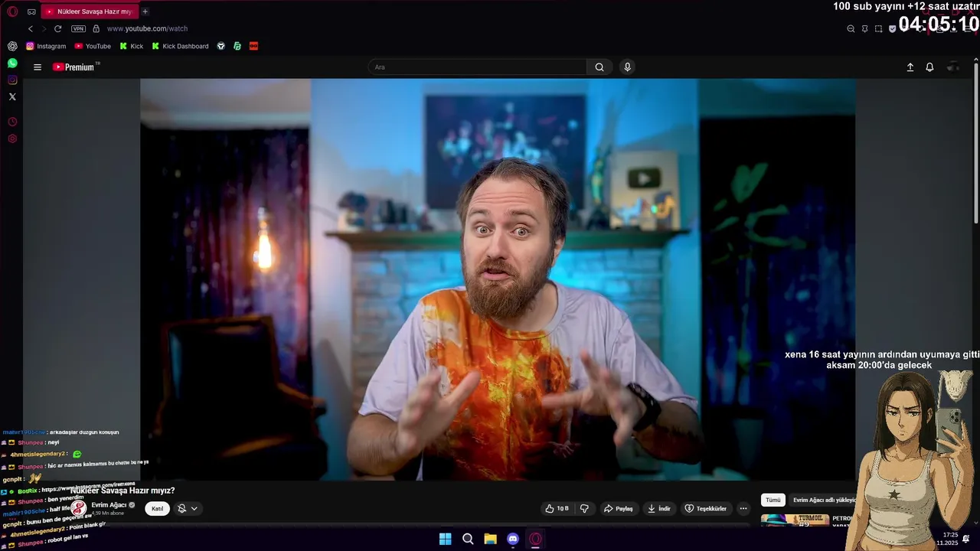980x551 pixels.
Task: Click the Katıl join button
Action: tap(157, 509)
